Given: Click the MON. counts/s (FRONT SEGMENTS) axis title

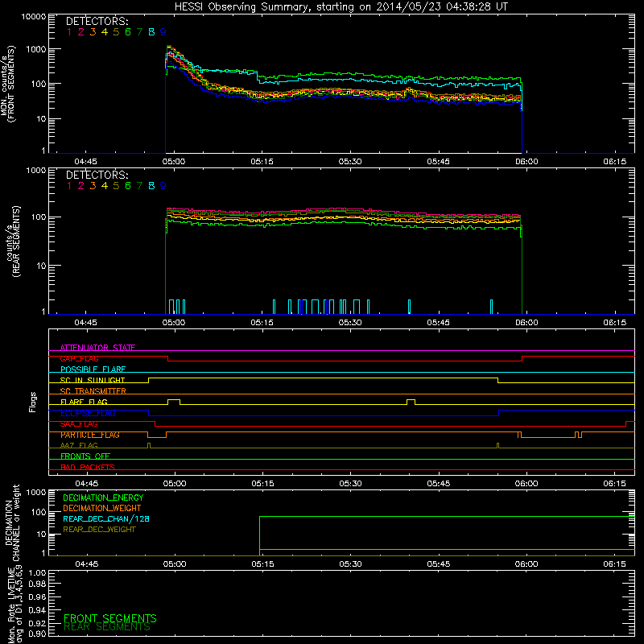Looking at the screenshot, I should 8,84.
